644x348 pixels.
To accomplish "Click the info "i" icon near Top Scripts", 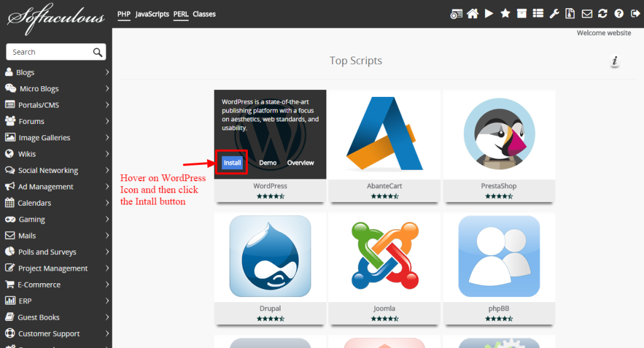I will 614,61.
